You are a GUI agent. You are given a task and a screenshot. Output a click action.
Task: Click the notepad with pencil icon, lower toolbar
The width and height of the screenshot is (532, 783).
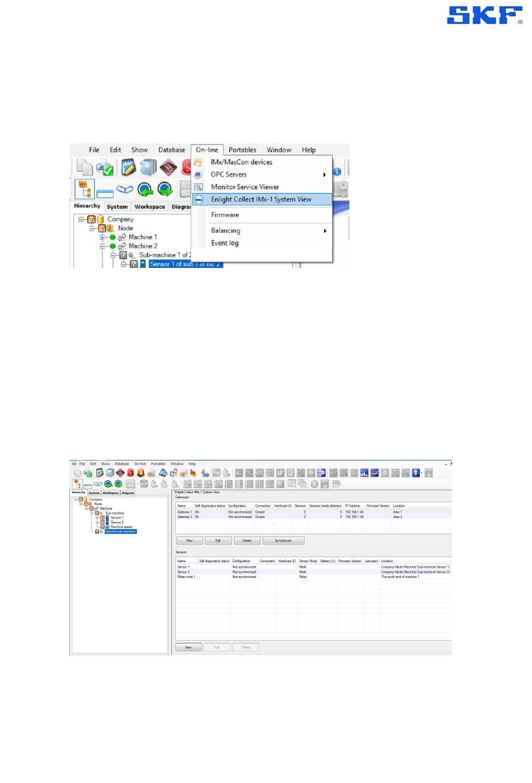click(x=100, y=473)
